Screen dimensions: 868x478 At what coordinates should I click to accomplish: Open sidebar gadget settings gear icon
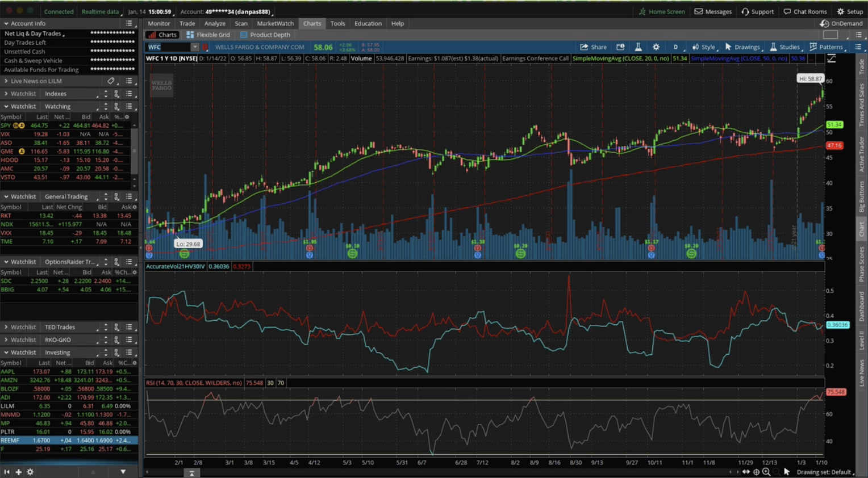(x=30, y=472)
